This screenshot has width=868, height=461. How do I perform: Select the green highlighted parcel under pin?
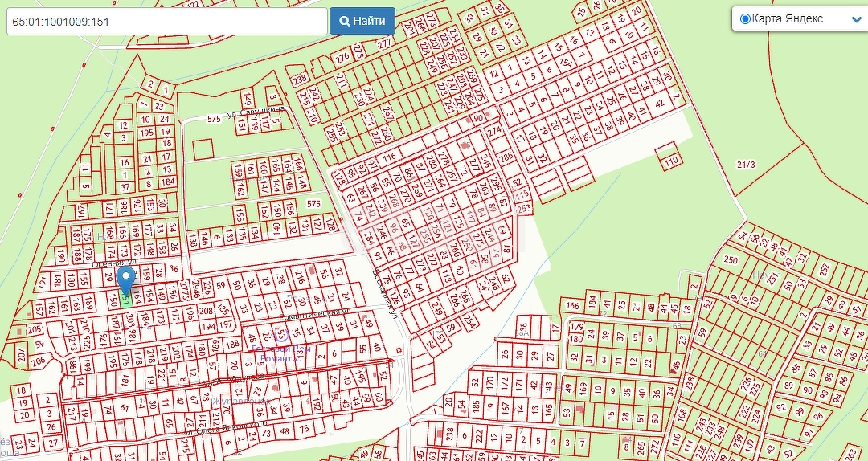click(126, 300)
